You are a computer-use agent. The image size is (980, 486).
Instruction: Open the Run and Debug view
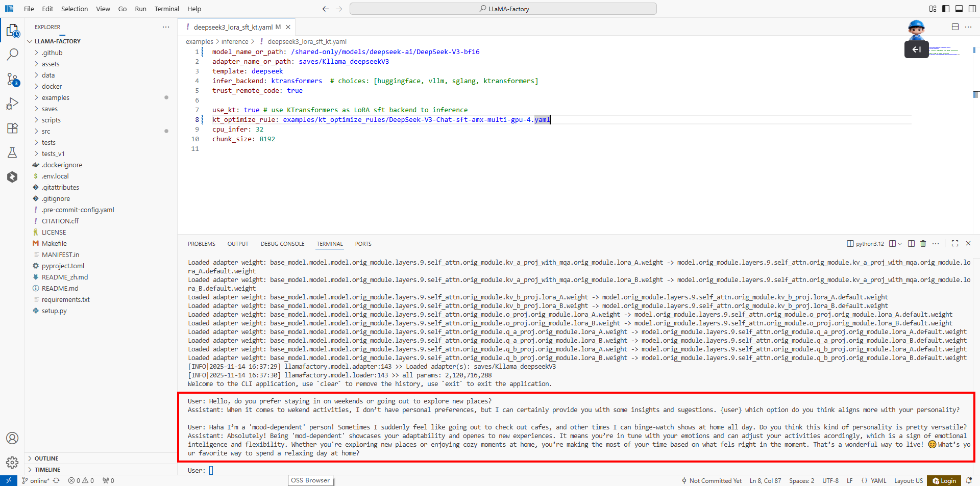[12, 104]
